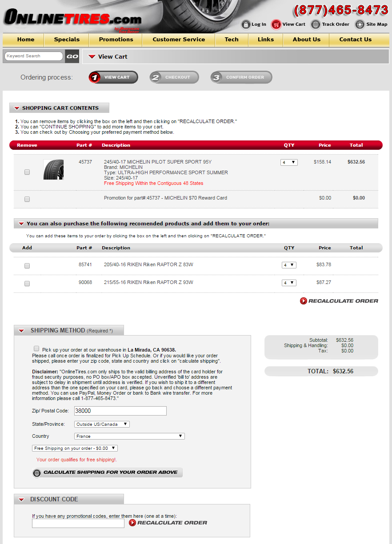Click the Michelin $70 Reward Card promotion text
This screenshot has width=392, height=544.
[x=165, y=198]
